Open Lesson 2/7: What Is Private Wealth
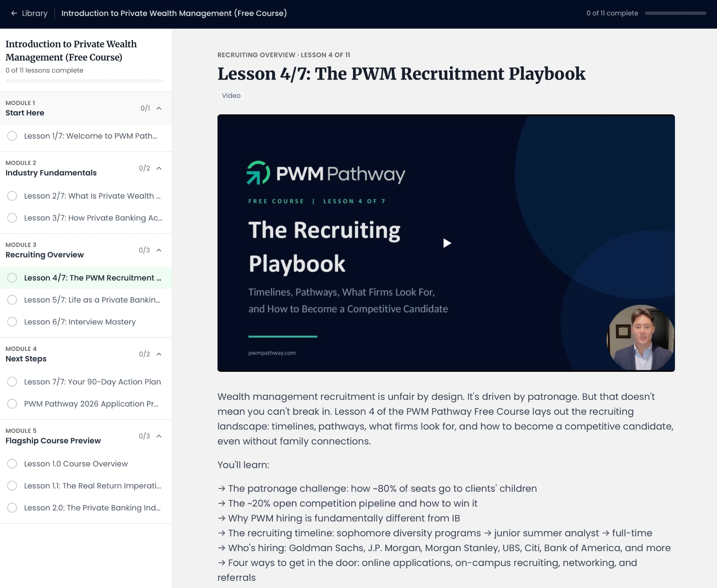 (x=86, y=196)
